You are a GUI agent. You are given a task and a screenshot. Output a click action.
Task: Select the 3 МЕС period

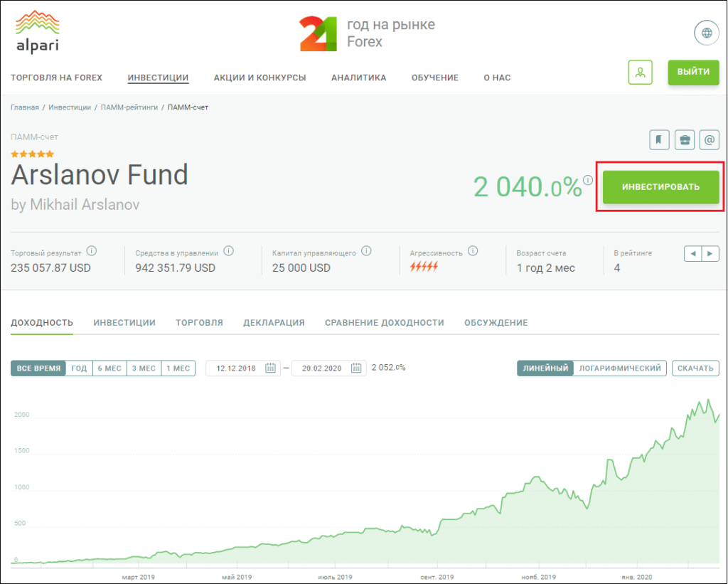(144, 368)
